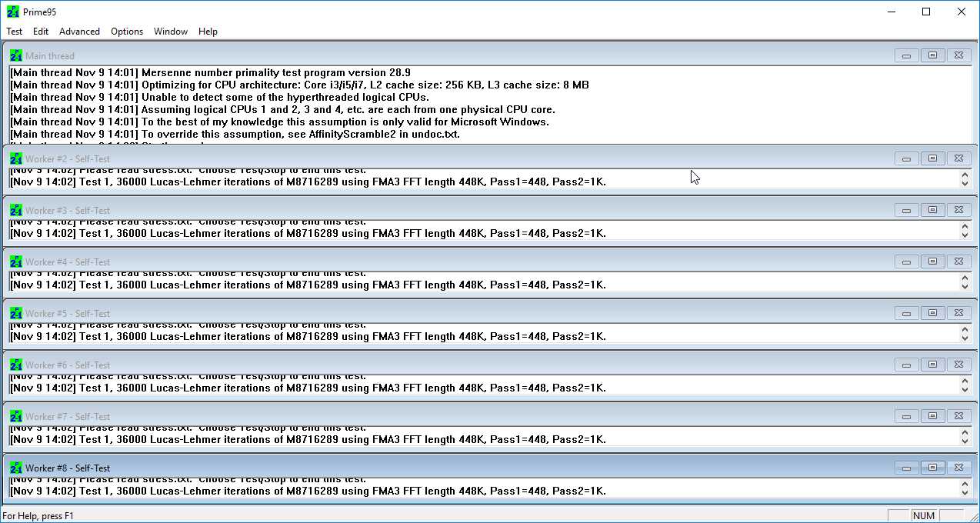Viewport: 980px width, 523px height.
Task: Click the Worker #5 window icon
Action: 16,313
